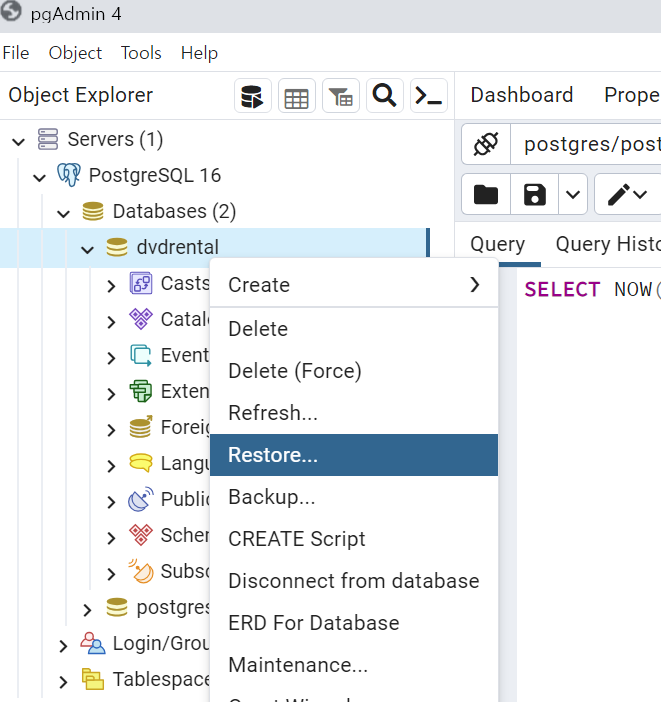Viewport: 661px width, 702px height.
Task: Click the postgres database icon
Action: tap(117, 608)
